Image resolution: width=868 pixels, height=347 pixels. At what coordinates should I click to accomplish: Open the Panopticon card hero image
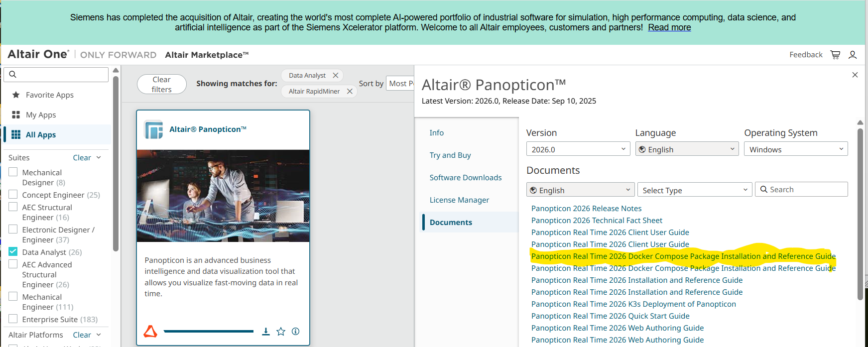point(223,196)
